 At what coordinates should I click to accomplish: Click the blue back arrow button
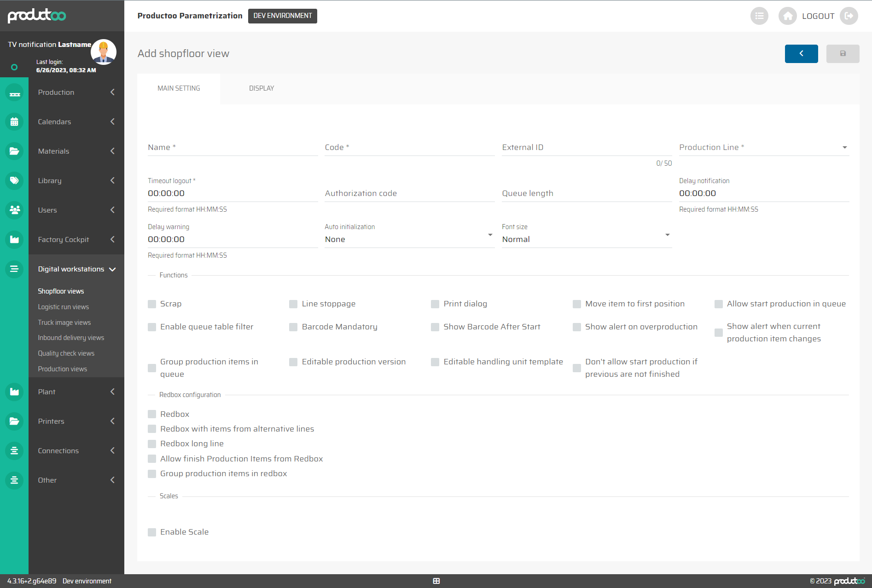[x=801, y=54]
